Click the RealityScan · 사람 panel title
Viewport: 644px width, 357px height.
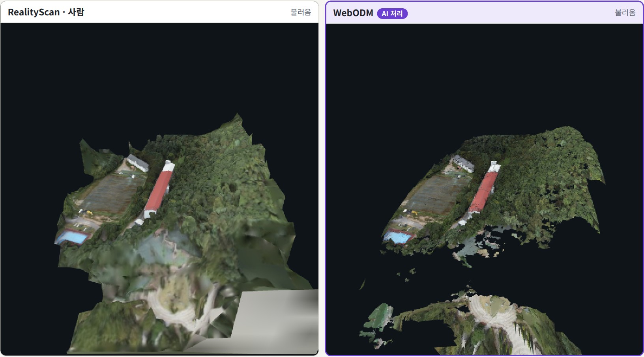46,12
